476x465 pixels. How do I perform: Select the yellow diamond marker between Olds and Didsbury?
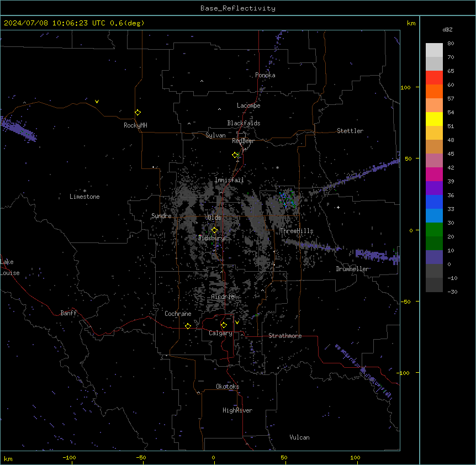(214, 230)
